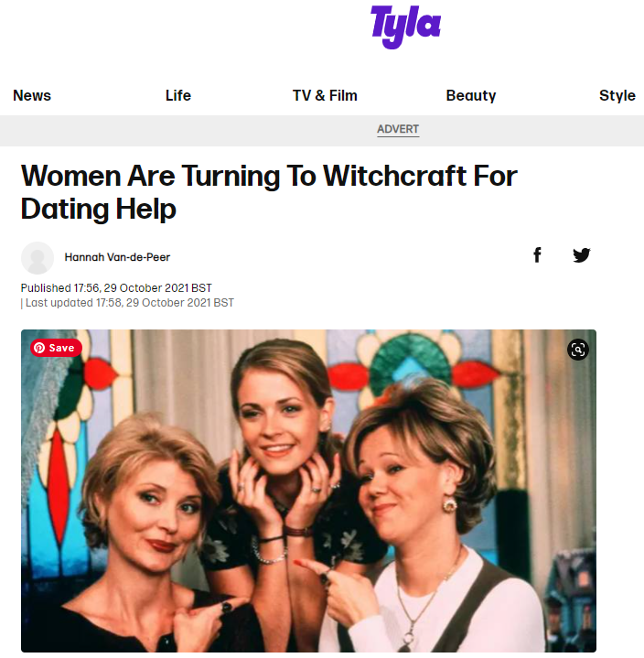Click the stained glass window in photo
The image size is (644, 658).
[415, 372]
